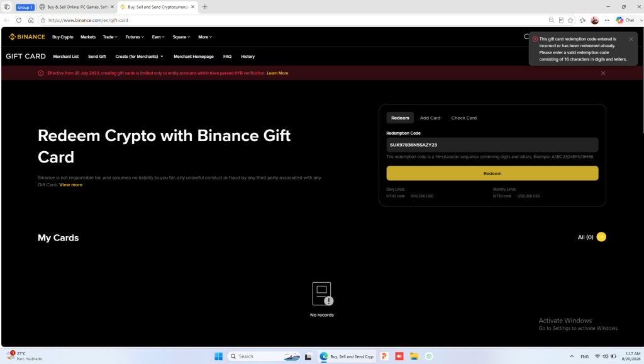The width and height of the screenshot is (644, 364).
Task: Show hidden system tray icons
Action: (571, 356)
